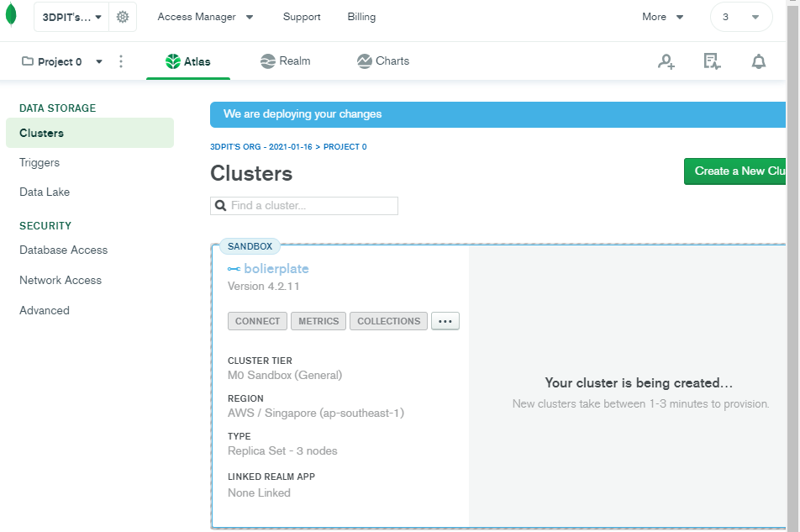Click the METRICS button
The width and height of the screenshot is (800, 532).
[318, 321]
